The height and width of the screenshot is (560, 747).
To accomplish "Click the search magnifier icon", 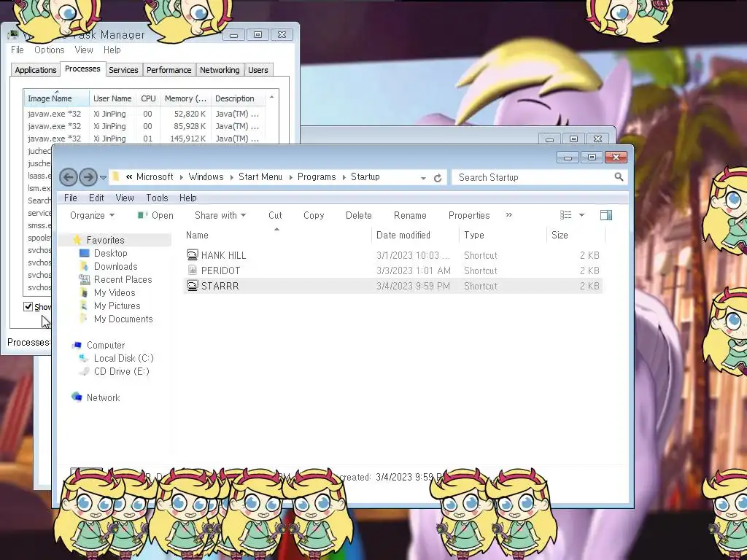I will coord(619,177).
